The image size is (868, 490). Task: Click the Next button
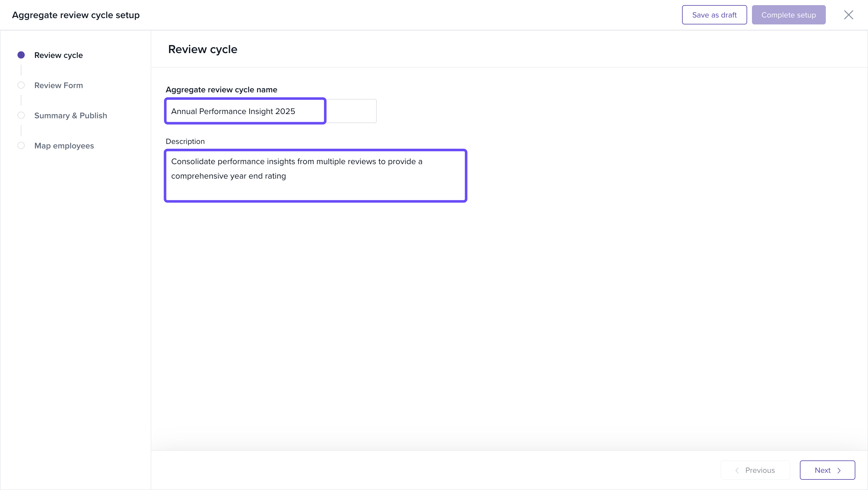pos(827,470)
